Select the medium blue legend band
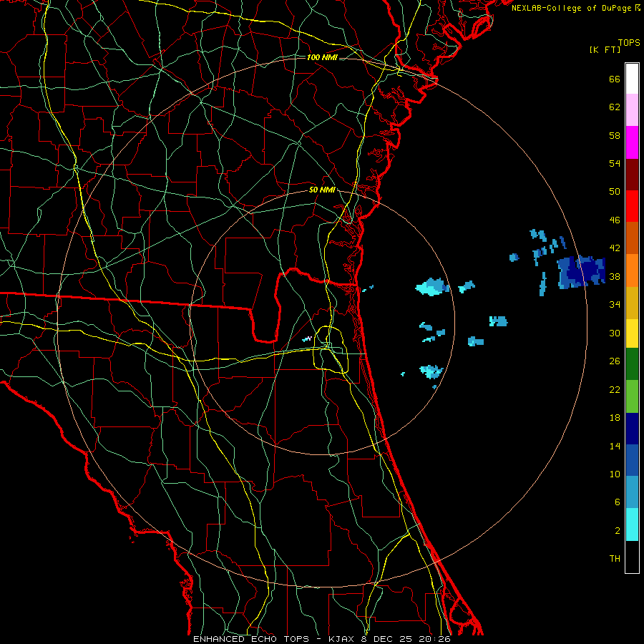The width and height of the screenshot is (644, 644). pos(632,460)
